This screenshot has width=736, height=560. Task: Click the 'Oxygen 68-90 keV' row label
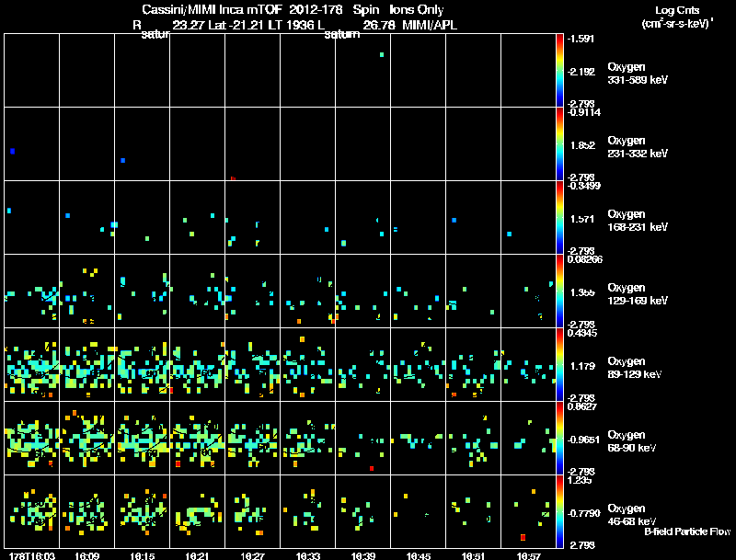click(632, 441)
